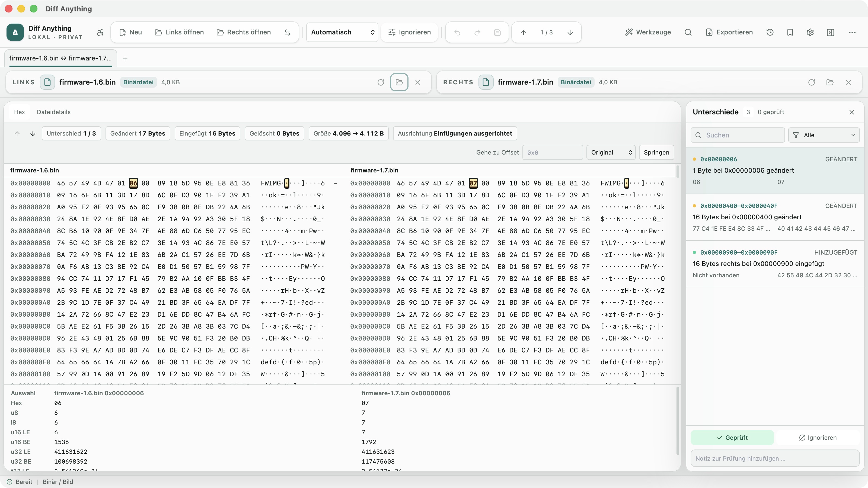Click the Exportieren button

pos(729,32)
